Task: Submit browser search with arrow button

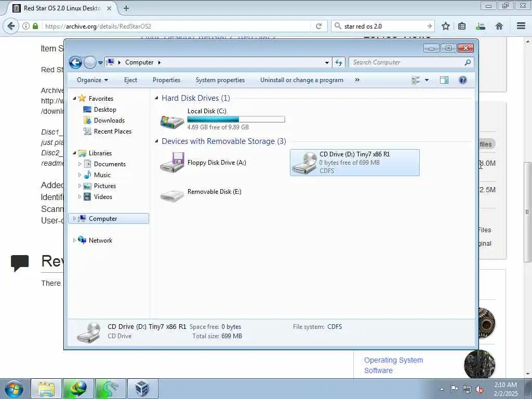Action: [x=429, y=26]
